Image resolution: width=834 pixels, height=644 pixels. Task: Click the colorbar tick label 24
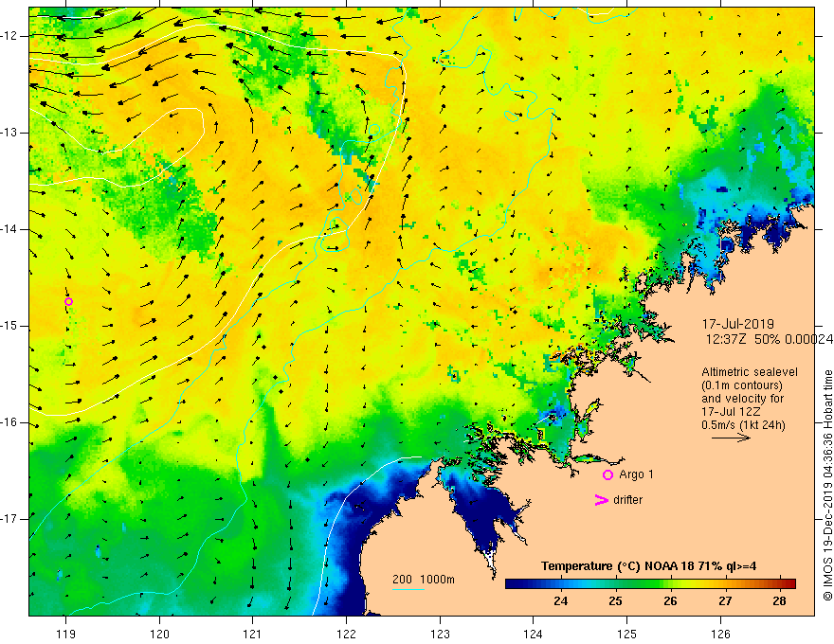(x=561, y=601)
